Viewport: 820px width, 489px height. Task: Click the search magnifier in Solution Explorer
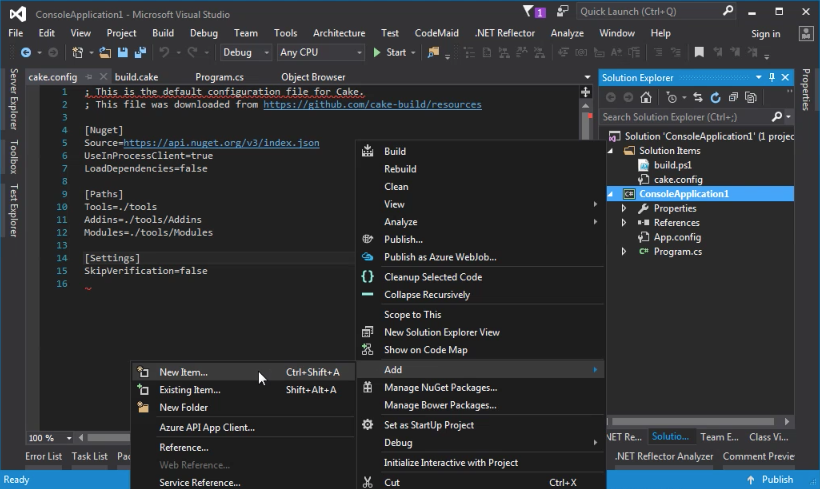pyautogui.click(x=777, y=117)
